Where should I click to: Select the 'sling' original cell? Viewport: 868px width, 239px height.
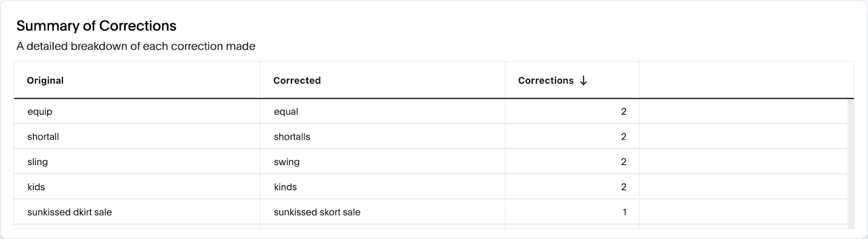137,162
